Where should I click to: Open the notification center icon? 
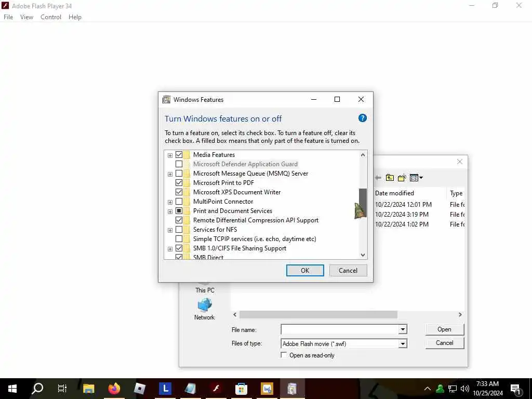[516, 390]
